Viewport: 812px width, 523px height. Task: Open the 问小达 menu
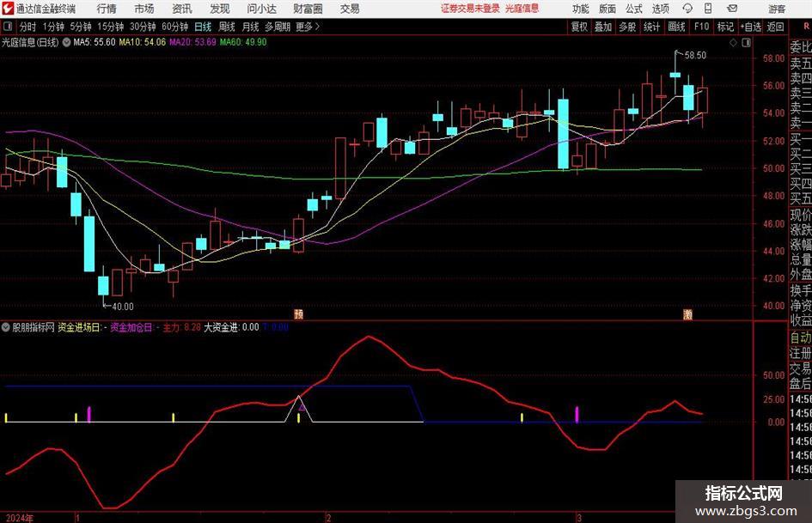(x=261, y=9)
